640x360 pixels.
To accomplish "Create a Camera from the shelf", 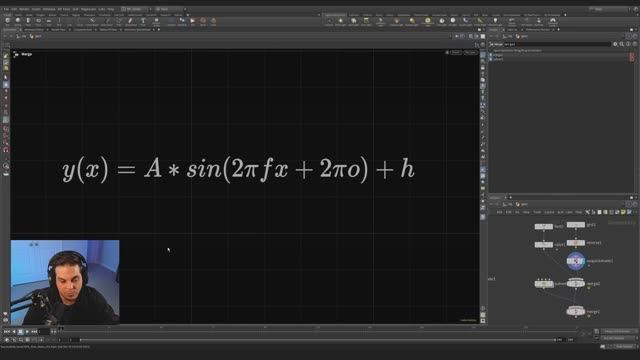I will coord(329,21).
